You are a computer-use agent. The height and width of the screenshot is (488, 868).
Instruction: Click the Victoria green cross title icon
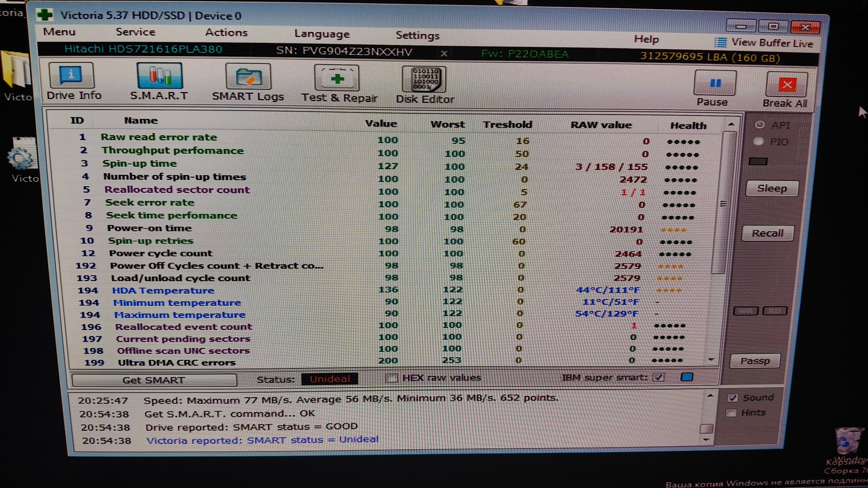tap(45, 14)
